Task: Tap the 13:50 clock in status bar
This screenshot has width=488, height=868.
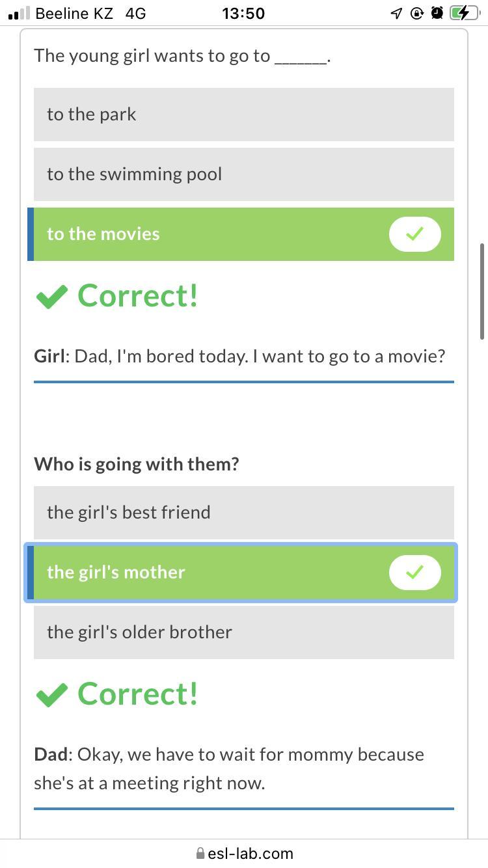Action: point(243,13)
